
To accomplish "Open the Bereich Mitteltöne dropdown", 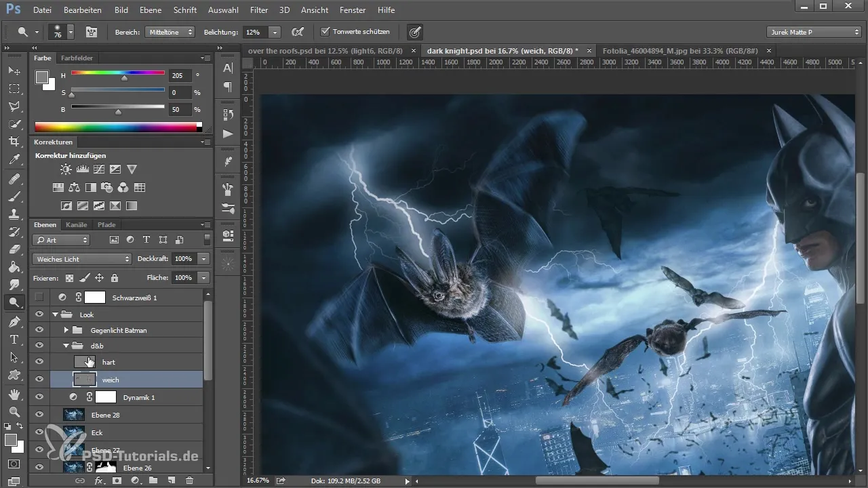I will (170, 32).
